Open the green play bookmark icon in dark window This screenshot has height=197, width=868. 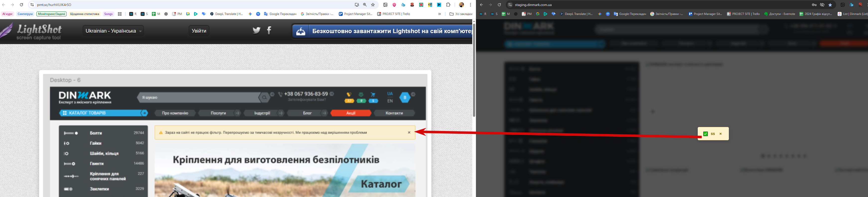(546, 14)
